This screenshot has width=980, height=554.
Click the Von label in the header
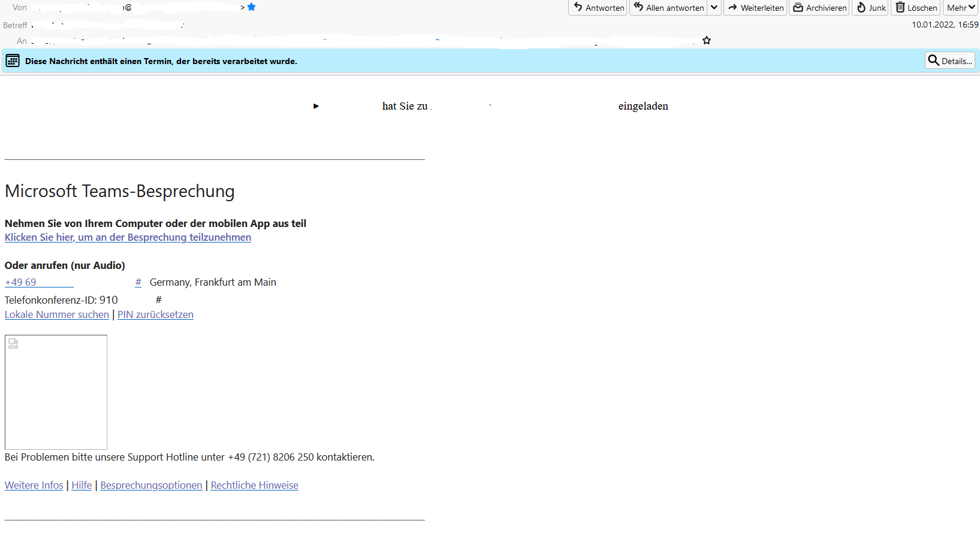[20, 7]
